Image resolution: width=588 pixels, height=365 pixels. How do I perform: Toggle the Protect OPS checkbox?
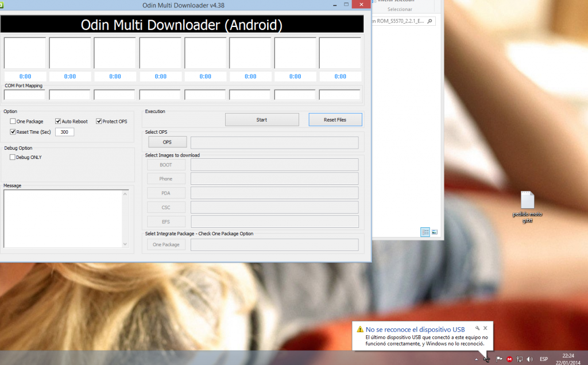coord(99,122)
